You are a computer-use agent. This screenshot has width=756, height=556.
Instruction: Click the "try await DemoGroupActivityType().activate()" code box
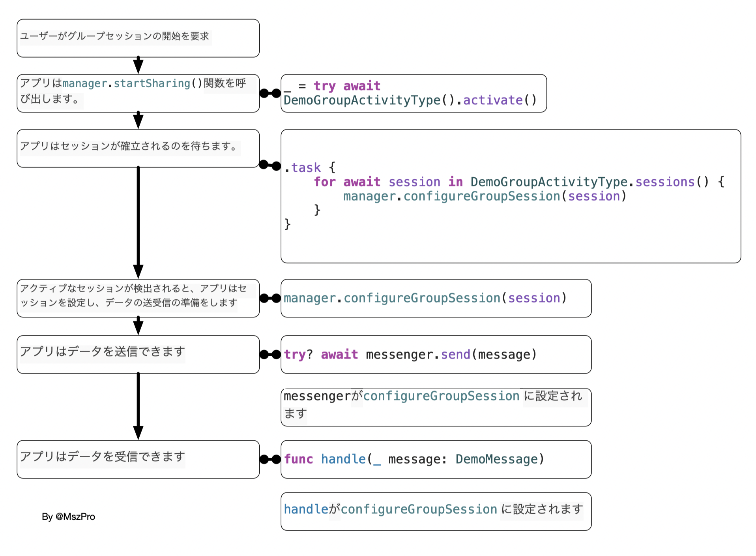point(414,93)
